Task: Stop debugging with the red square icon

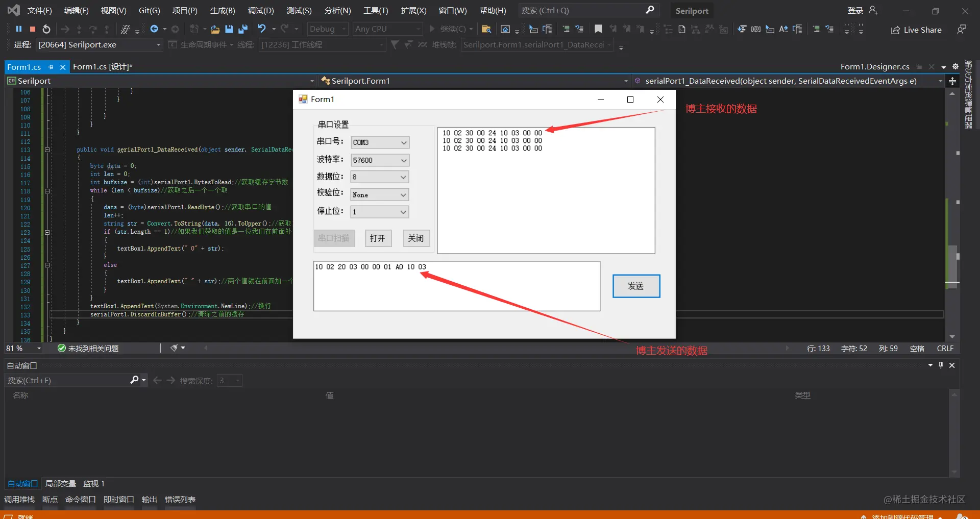Action: [x=33, y=29]
